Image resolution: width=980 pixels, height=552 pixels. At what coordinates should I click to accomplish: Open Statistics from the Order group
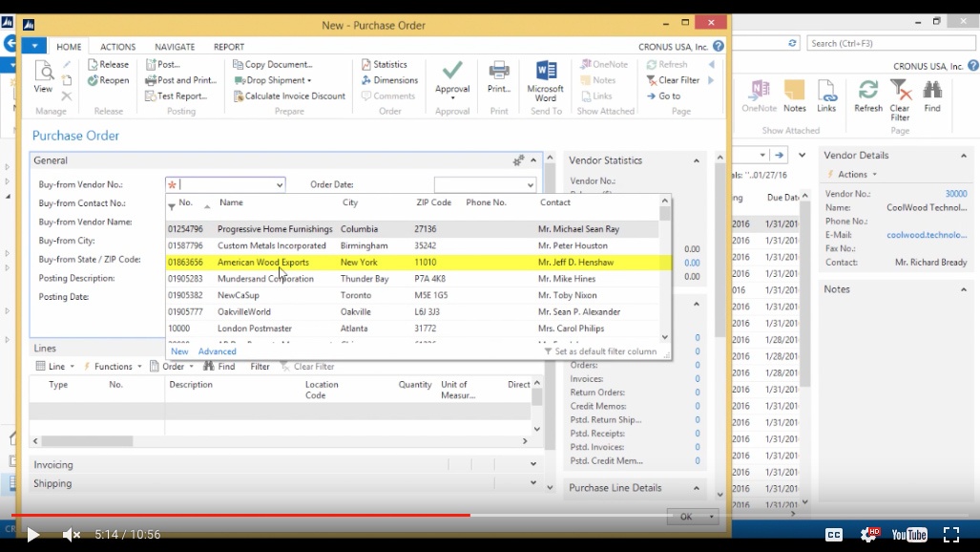tap(384, 64)
